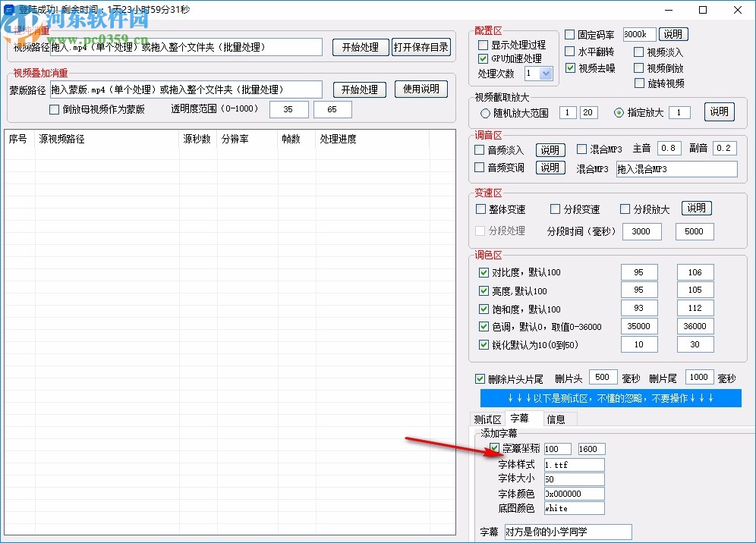Click the application icon in the title bar
This screenshot has width=756, height=543.
click(8, 10)
